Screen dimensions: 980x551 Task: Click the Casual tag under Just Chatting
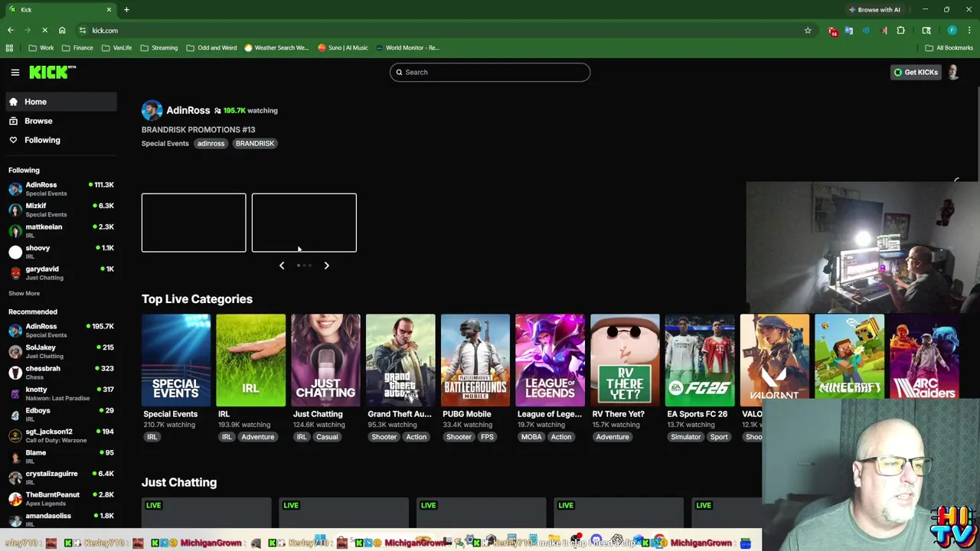coord(327,437)
